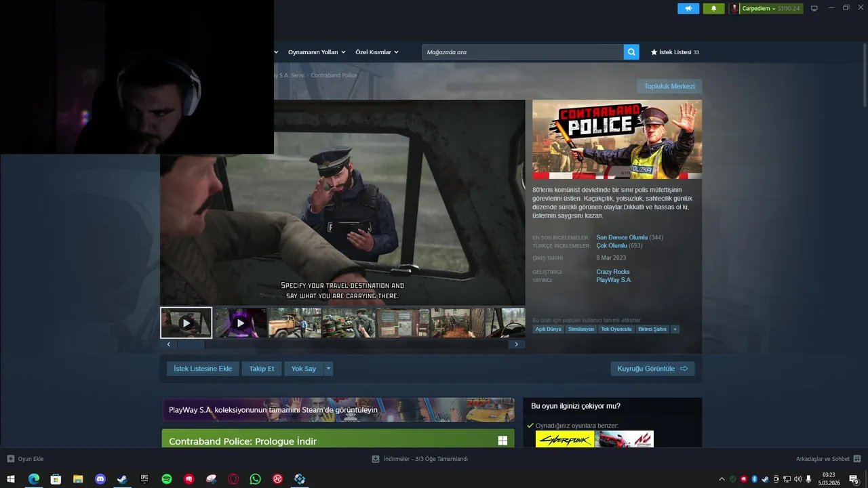Click the Yok Say button
Viewport: 868px width, 488px height.
pos(304,369)
